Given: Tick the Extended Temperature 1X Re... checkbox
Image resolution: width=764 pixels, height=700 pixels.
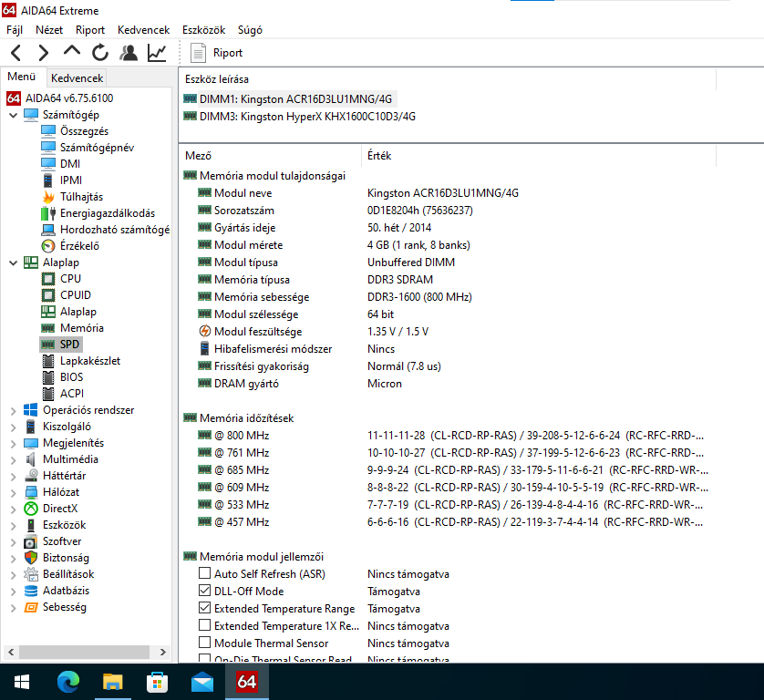Looking at the screenshot, I should point(204,625).
